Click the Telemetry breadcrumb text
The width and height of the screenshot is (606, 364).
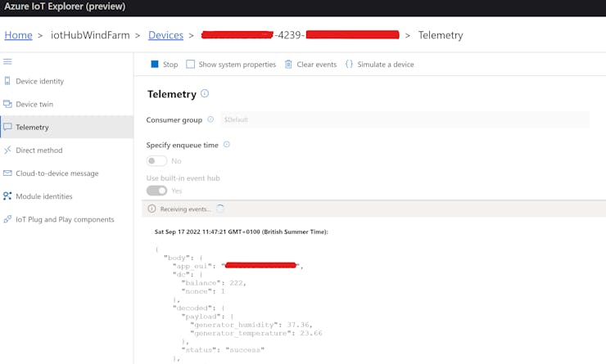441,35
